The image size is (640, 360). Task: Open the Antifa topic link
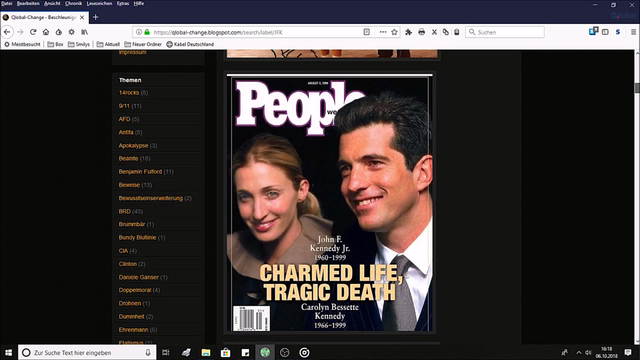click(126, 132)
